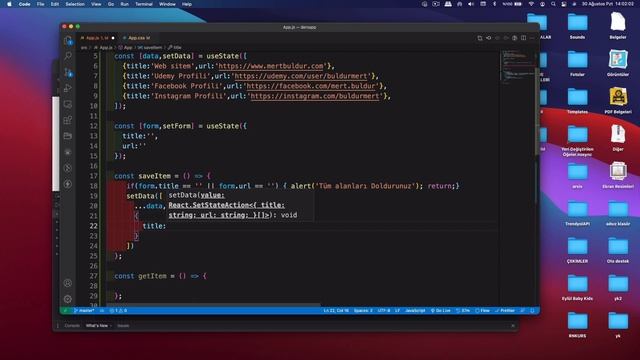The width and height of the screenshot is (640, 360).
Task: Click the vertical editor scrollbar
Action: click(537, 111)
